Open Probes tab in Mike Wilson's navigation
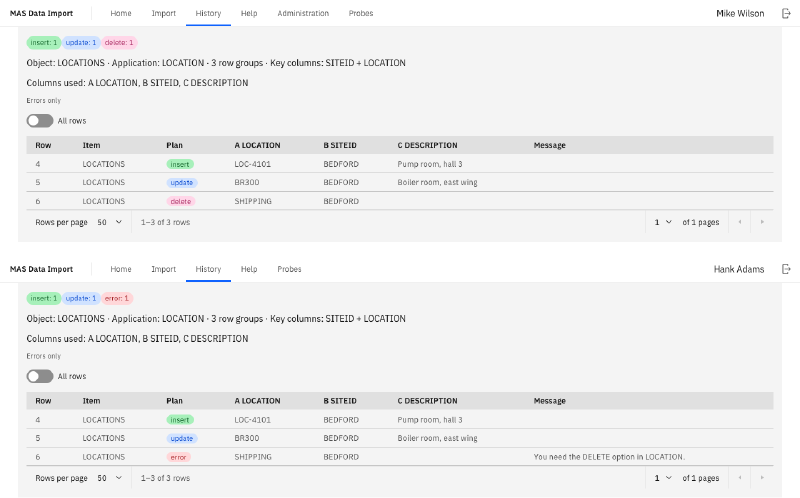 point(361,13)
